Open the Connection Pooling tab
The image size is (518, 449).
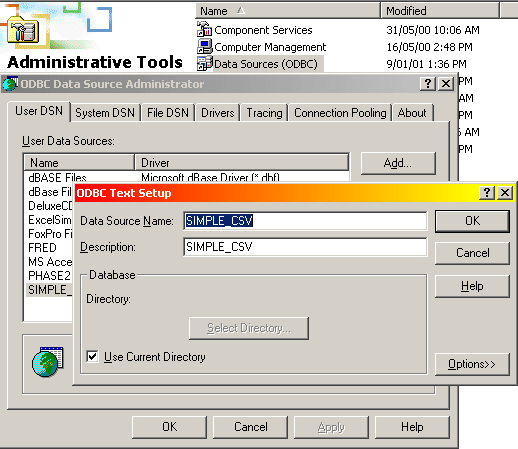[x=340, y=113]
